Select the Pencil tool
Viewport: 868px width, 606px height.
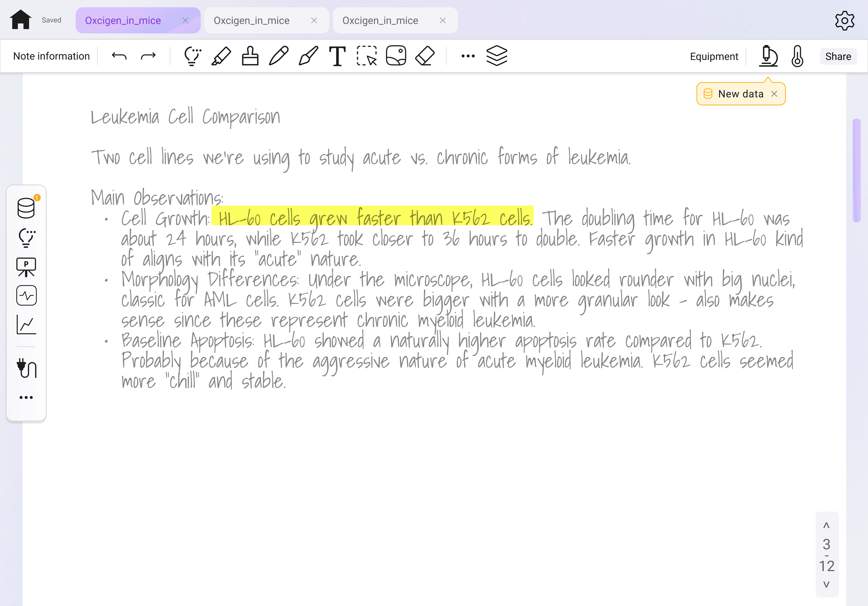pos(279,56)
